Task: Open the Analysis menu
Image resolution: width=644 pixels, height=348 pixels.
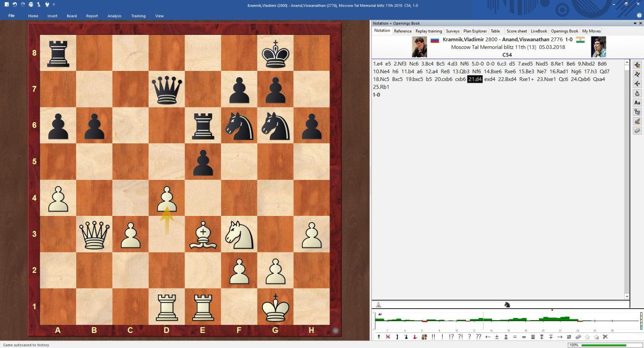Action: click(x=114, y=16)
